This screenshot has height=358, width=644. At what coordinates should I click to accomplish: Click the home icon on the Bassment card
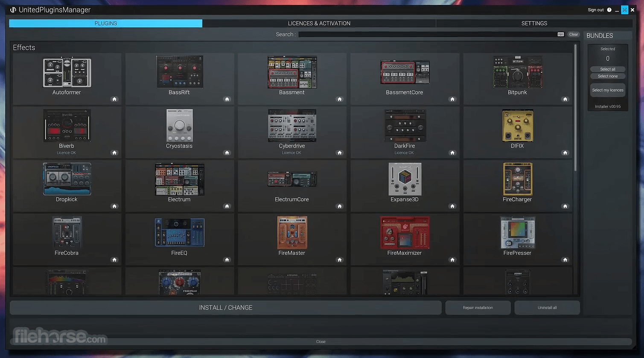(340, 99)
